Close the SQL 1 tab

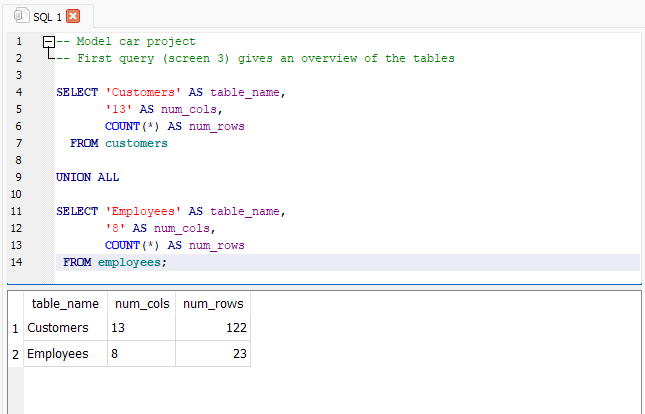click(x=72, y=16)
